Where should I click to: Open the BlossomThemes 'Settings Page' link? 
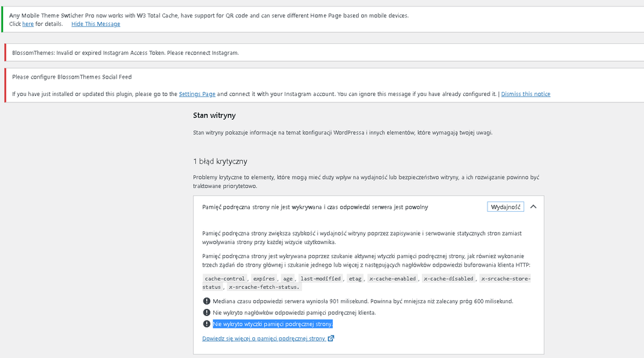tap(197, 94)
